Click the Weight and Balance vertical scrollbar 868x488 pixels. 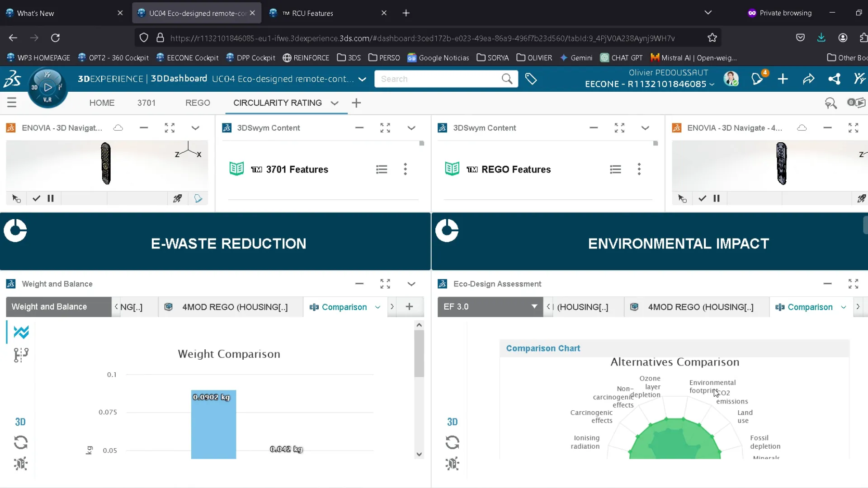point(419,353)
